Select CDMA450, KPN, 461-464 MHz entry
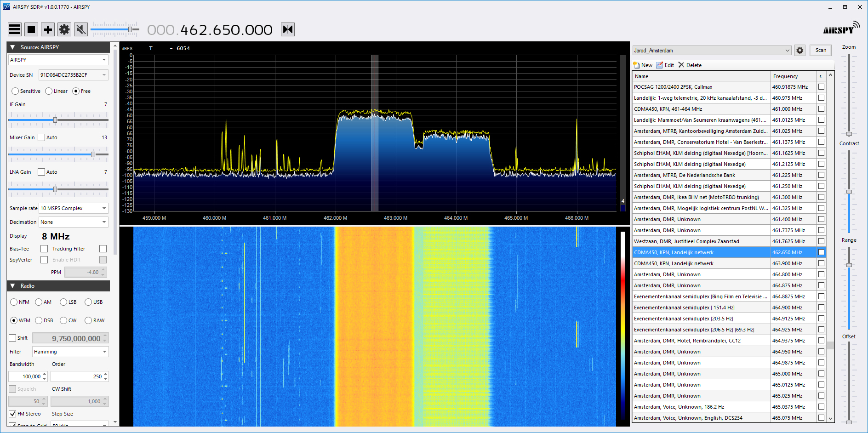Screen dimensions: 868x433 [702, 109]
